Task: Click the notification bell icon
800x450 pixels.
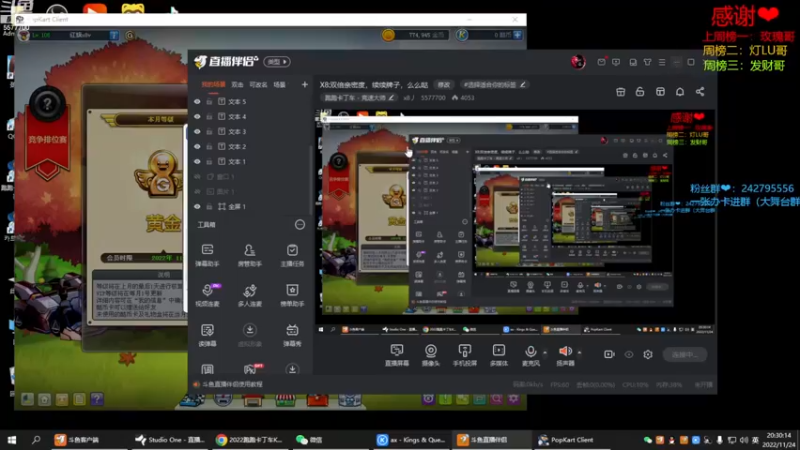Action: click(680, 91)
